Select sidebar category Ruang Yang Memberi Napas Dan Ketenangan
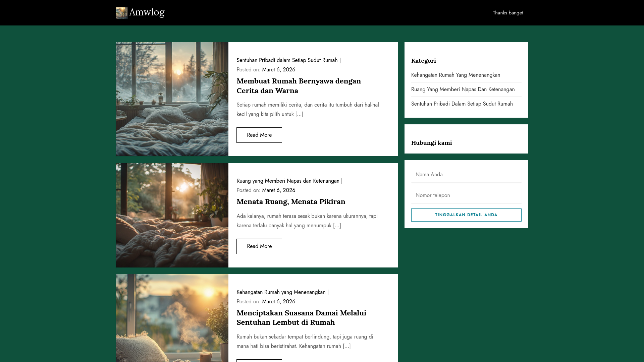This screenshot has width=644, height=362. (463, 89)
